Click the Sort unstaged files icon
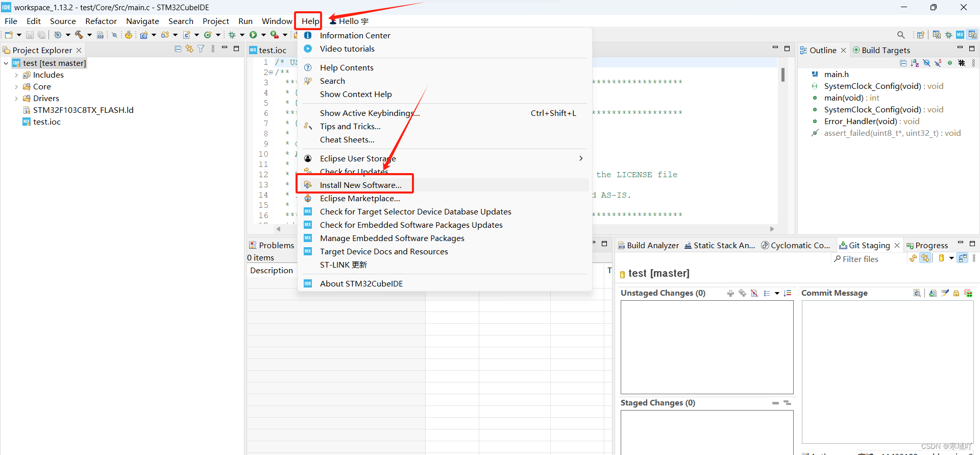 pyautogui.click(x=787, y=293)
